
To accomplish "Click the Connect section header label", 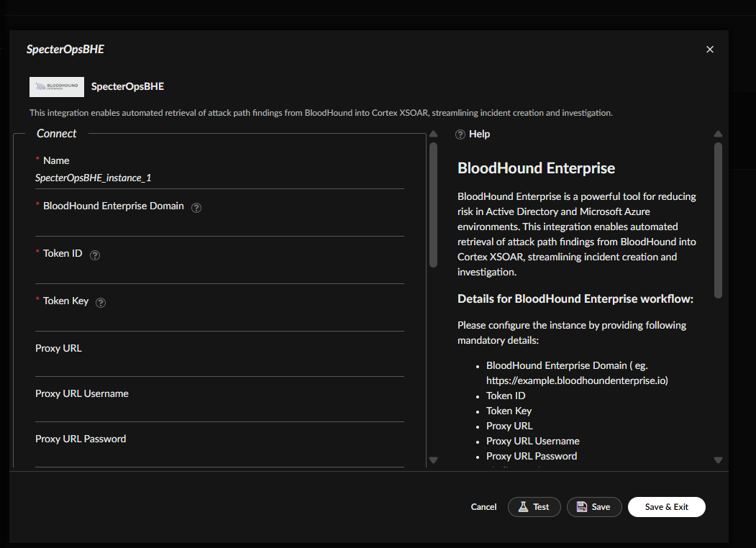I will pos(56,133).
